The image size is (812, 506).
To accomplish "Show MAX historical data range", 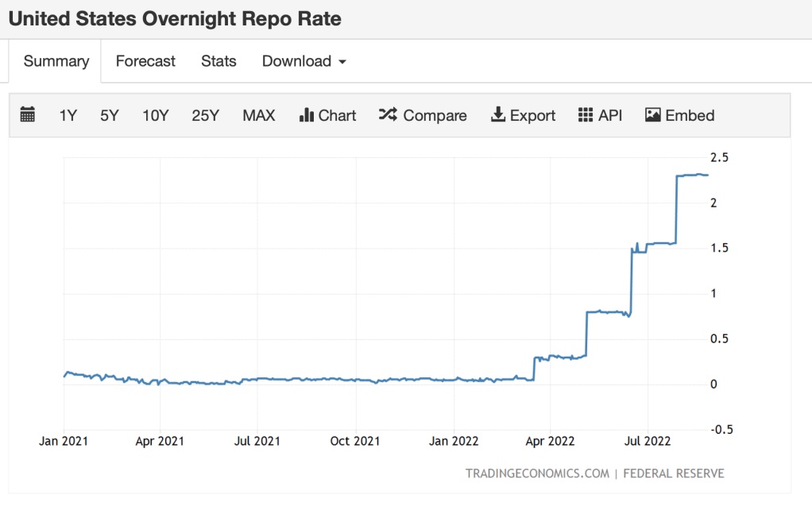I will (258, 115).
